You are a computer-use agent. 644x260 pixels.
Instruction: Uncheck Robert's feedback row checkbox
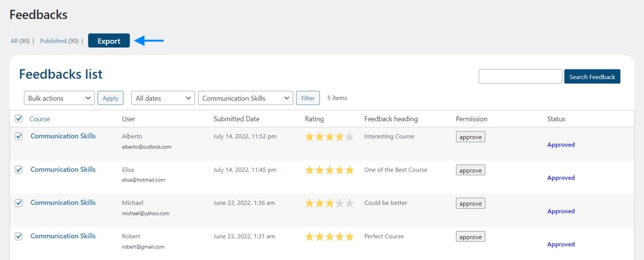18,236
